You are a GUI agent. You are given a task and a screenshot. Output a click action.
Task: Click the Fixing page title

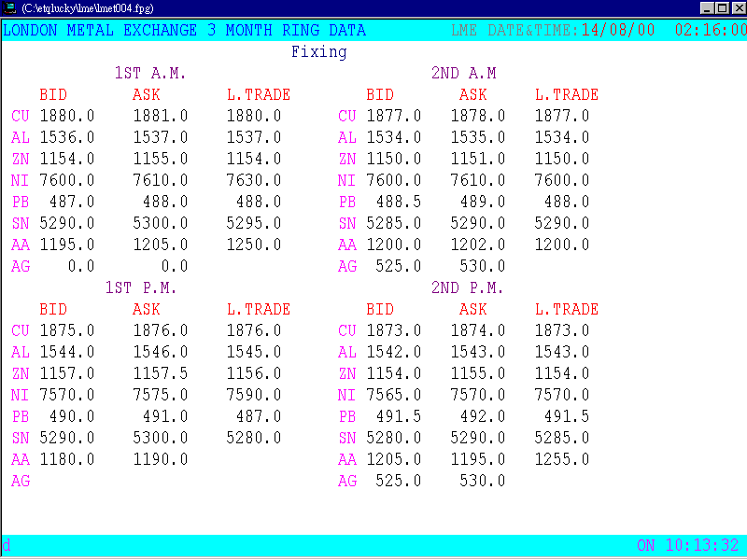point(319,51)
